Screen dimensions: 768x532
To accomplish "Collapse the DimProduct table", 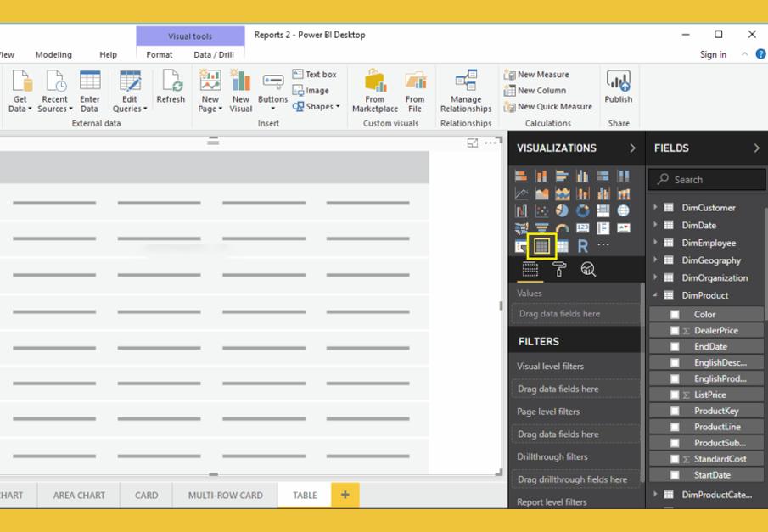I will tap(655, 295).
